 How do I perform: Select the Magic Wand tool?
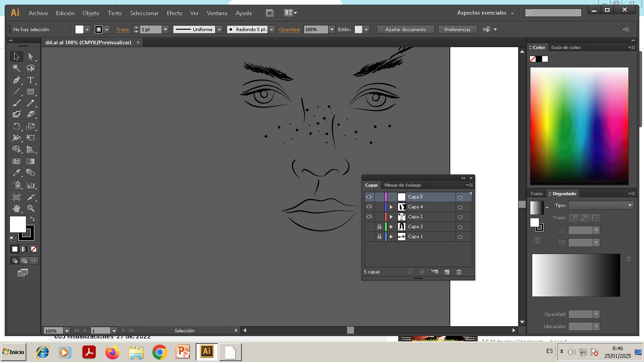coord(17,68)
